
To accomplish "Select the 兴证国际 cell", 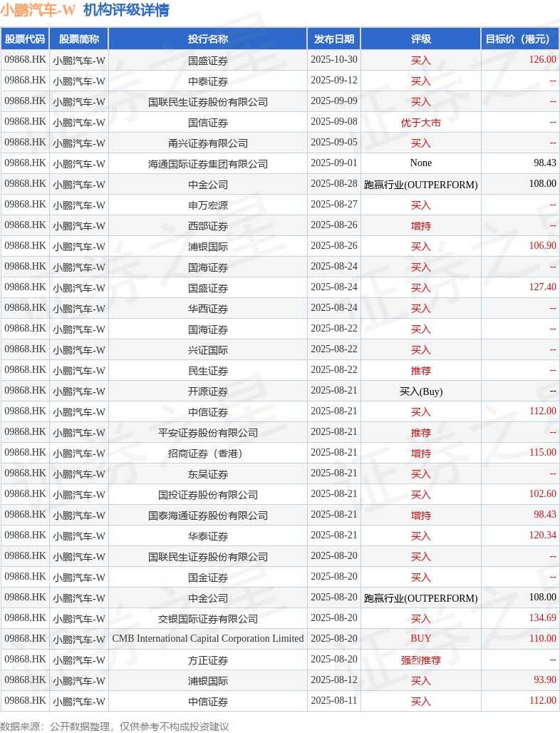I will (x=208, y=349).
